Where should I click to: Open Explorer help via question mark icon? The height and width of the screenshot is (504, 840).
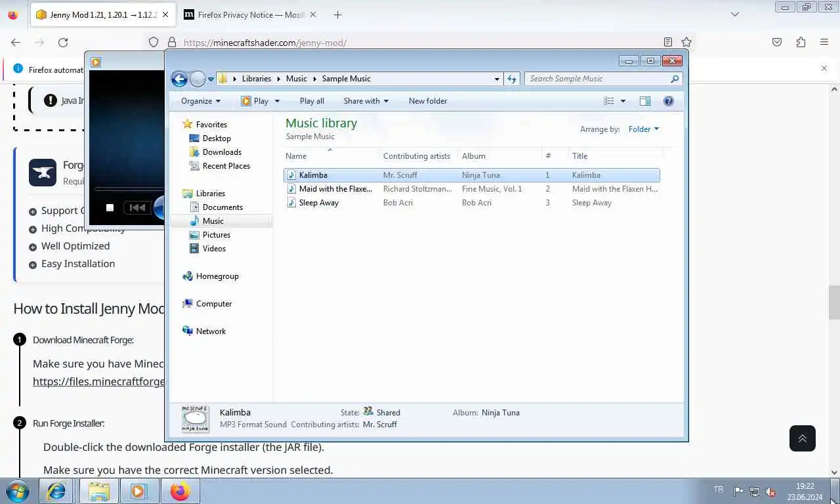(x=669, y=101)
